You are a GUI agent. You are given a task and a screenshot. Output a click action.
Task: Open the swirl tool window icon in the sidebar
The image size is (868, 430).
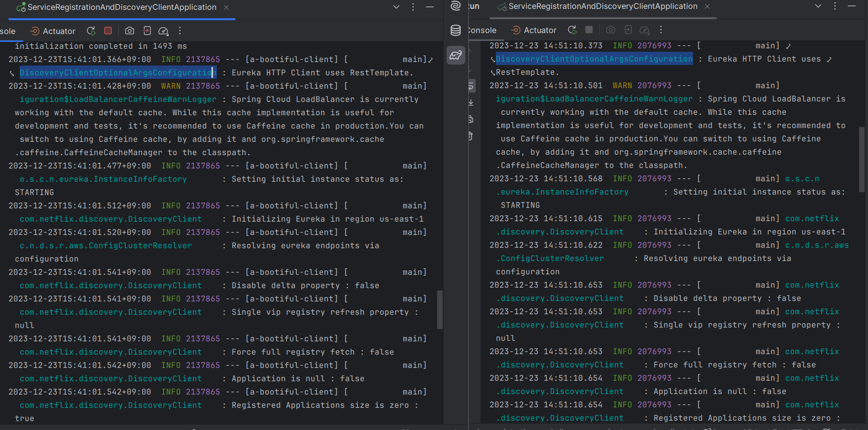click(456, 6)
